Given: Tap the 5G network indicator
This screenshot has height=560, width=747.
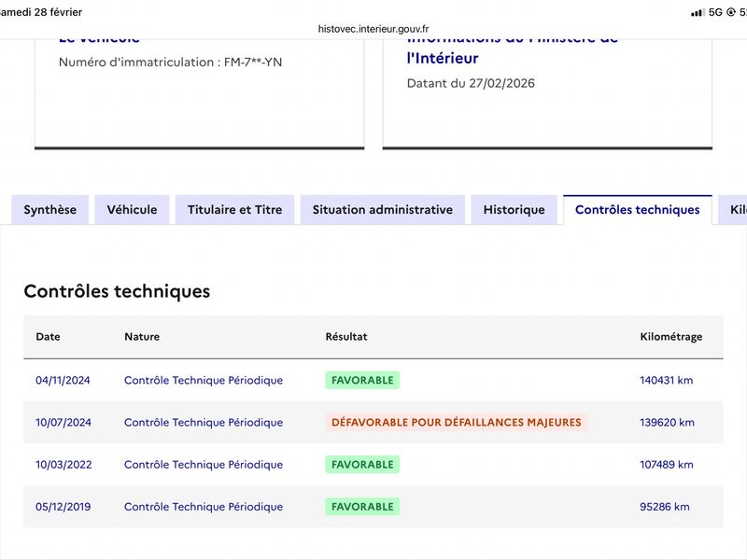Looking at the screenshot, I should point(715,12).
